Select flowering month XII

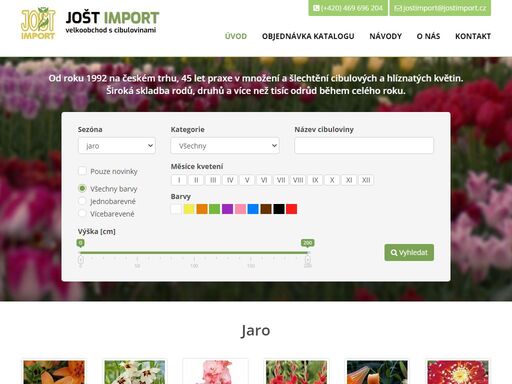366,180
